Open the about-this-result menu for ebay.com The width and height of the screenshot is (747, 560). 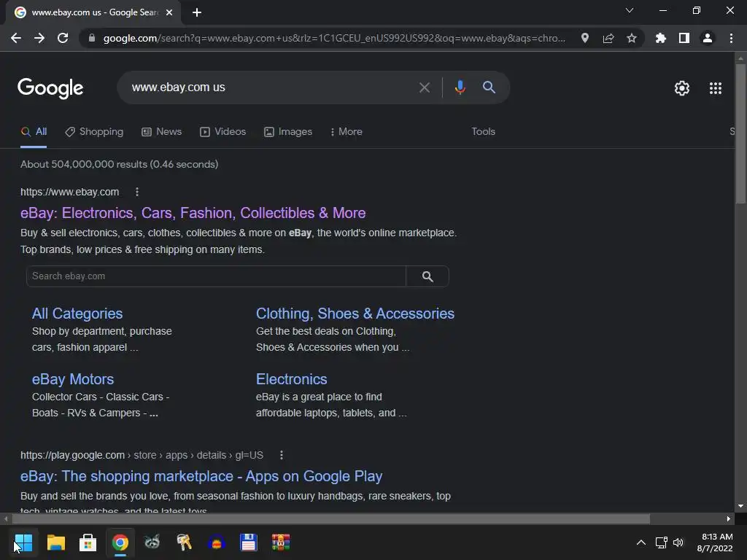(x=137, y=192)
